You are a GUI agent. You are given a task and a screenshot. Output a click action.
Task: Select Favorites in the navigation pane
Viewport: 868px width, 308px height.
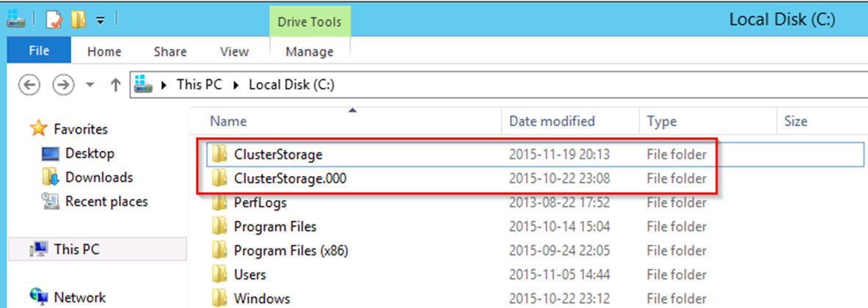coord(81,129)
